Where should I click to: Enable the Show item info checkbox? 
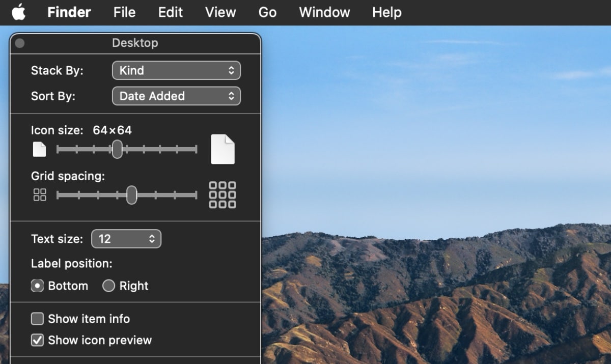pos(37,319)
